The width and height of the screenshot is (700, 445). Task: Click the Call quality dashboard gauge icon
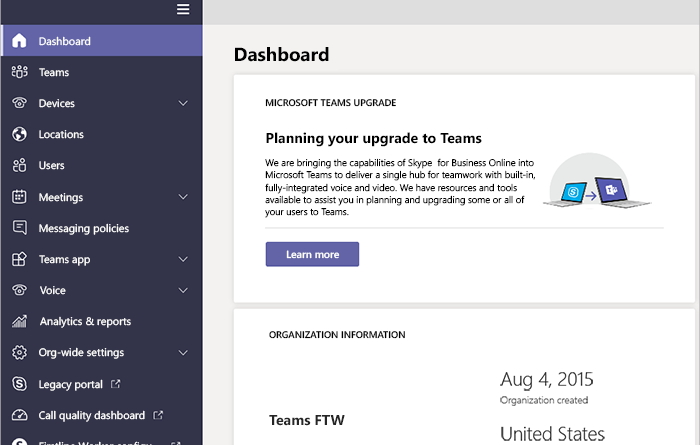pyautogui.click(x=19, y=415)
